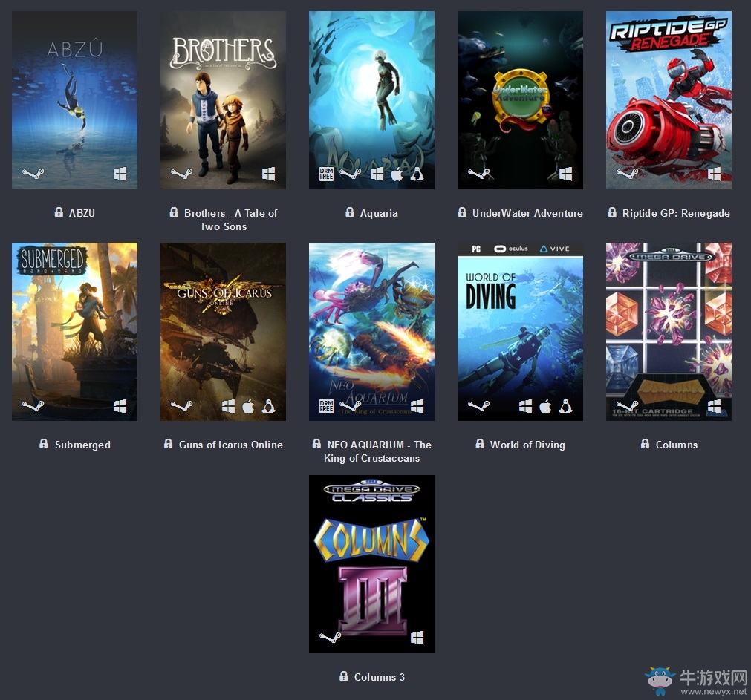Click the lock icon beside Columns 3 title

343,676
